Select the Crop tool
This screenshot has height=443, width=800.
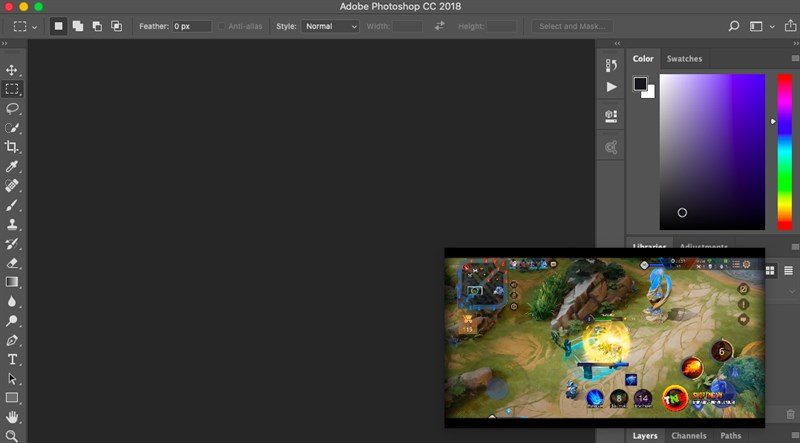12,147
